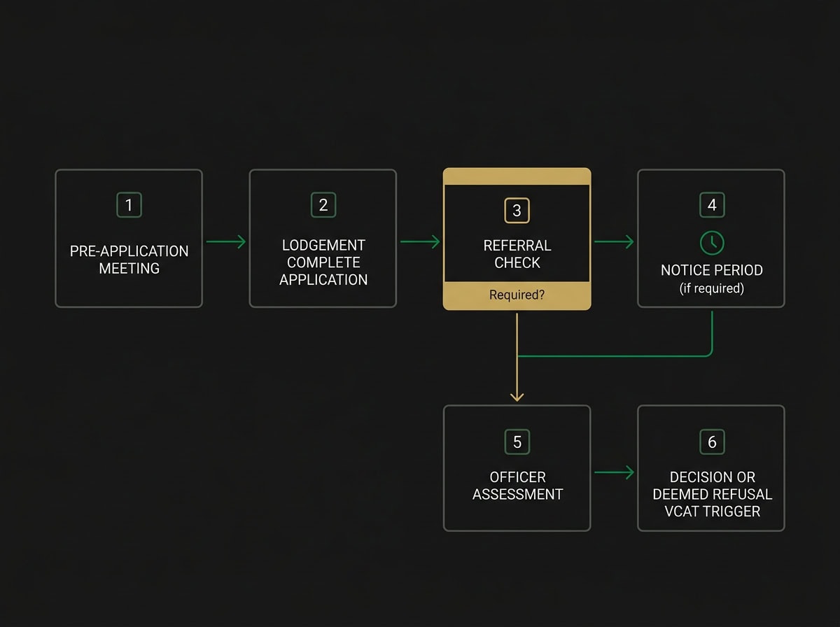840x627 pixels.
Task: Select the number 2 badge on Lodgement box
Action: pos(323,205)
